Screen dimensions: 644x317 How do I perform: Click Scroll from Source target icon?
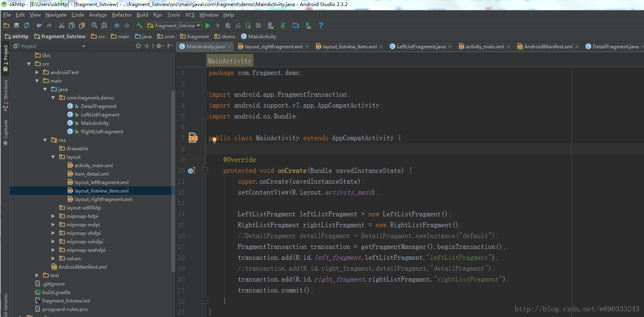pyautogui.click(x=138, y=46)
